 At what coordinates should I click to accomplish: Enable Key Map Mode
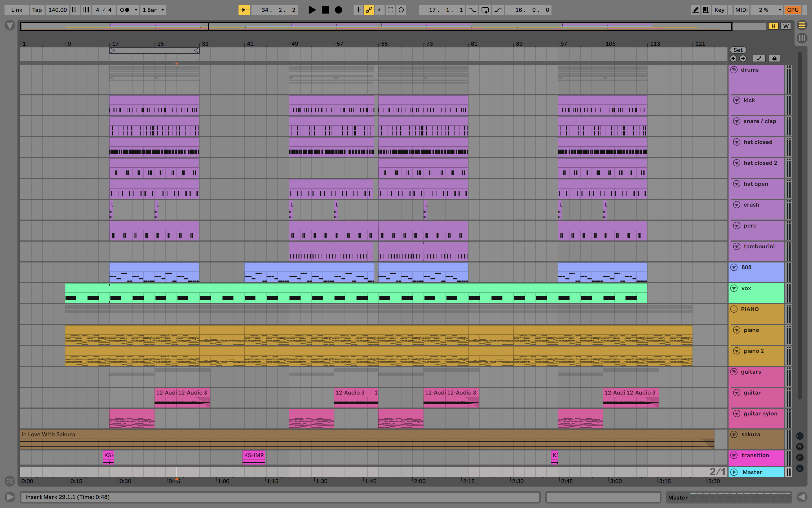pos(720,10)
